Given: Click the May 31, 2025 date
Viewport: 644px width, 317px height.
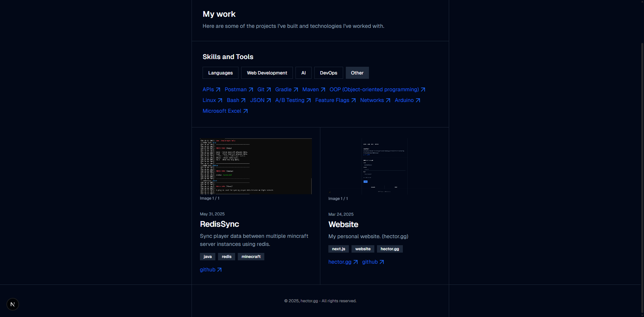Looking at the screenshot, I should pyautogui.click(x=212, y=214).
